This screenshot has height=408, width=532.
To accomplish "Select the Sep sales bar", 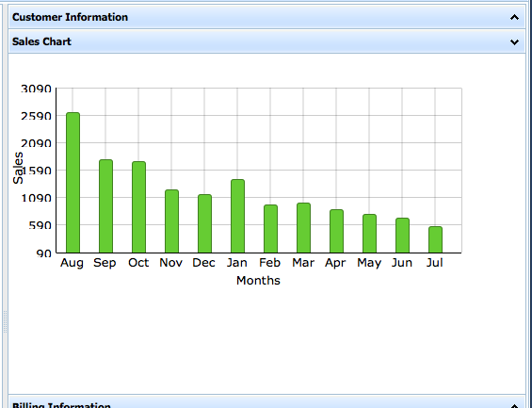I will pos(105,206).
